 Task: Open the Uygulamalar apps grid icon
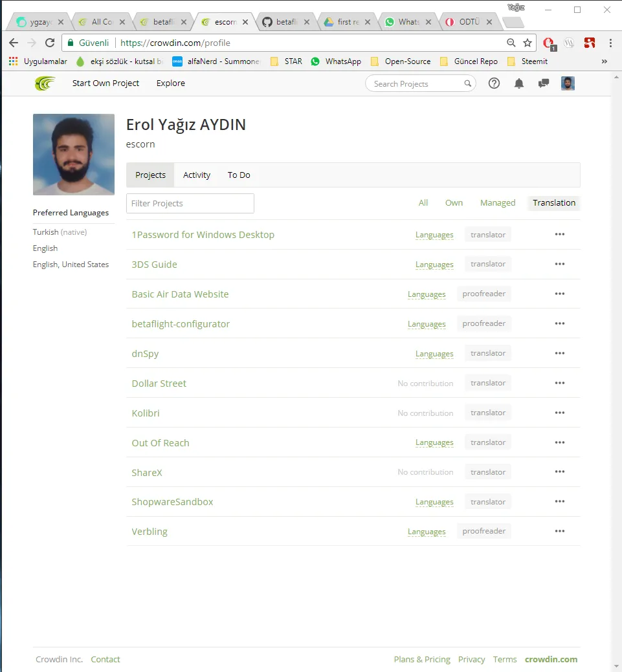pyautogui.click(x=14, y=61)
